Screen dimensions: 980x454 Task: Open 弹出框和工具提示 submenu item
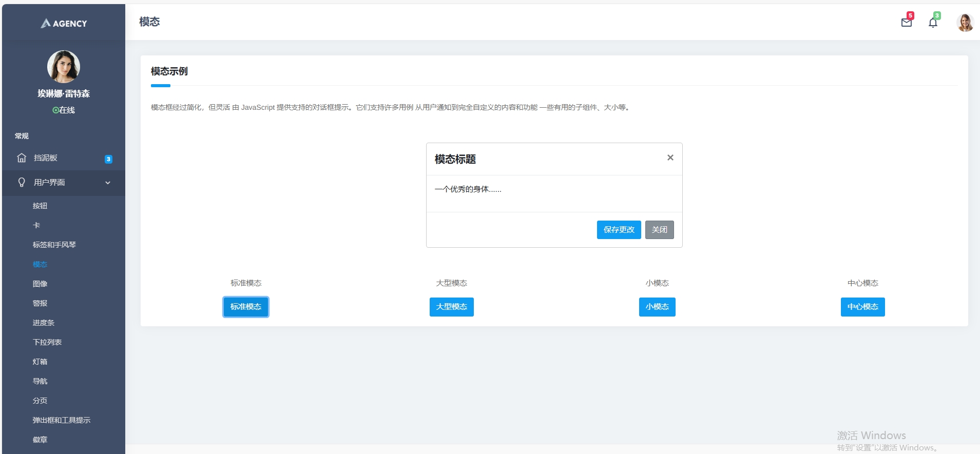tap(62, 420)
